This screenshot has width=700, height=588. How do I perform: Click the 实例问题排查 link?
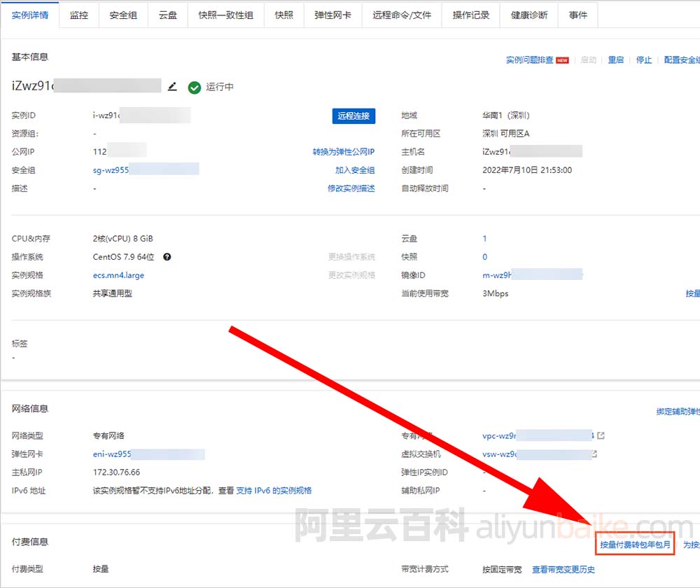point(529,60)
